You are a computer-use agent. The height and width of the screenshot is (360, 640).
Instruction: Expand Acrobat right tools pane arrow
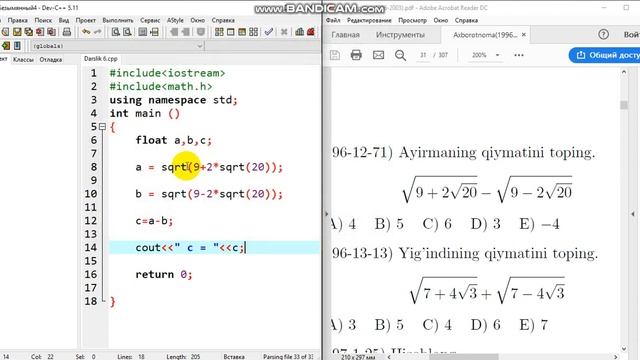click(633, 213)
